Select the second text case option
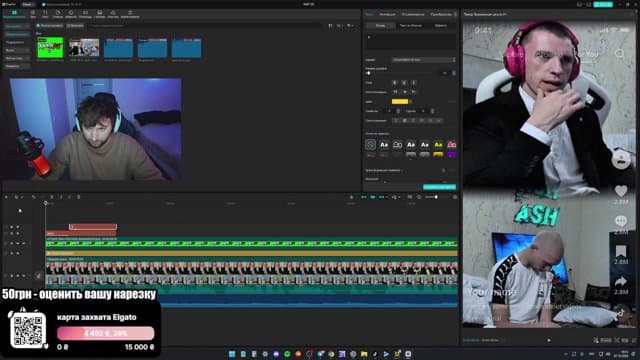640x360 pixels. 405,92
